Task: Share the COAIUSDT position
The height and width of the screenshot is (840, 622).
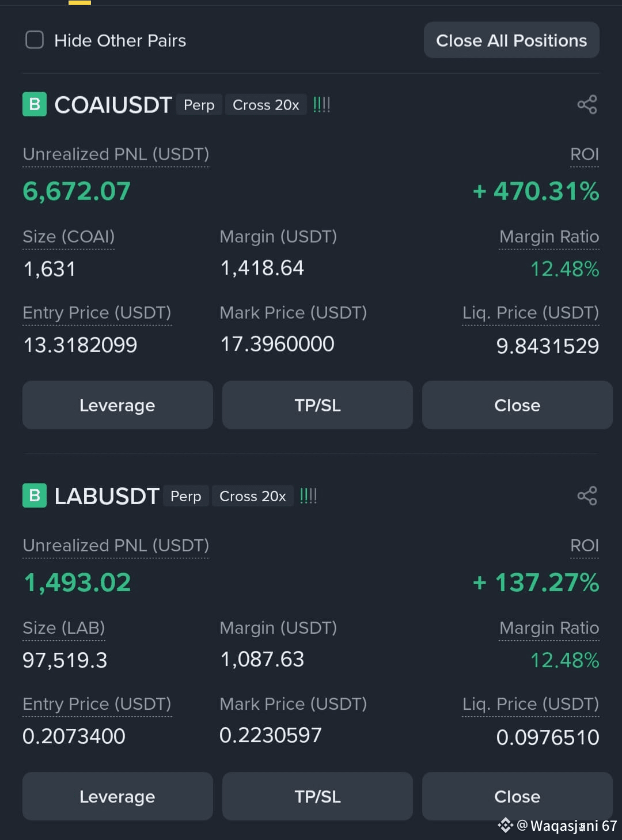Action: (x=587, y=104)
